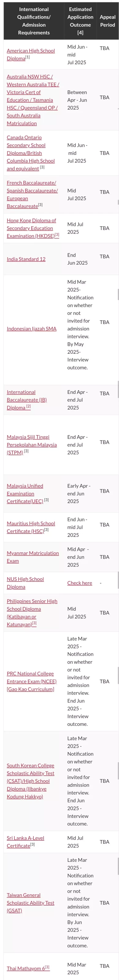This screenshot has width=119, height=980.
Task: Click the Thai Mathayom 6 link
Action: 28,968
